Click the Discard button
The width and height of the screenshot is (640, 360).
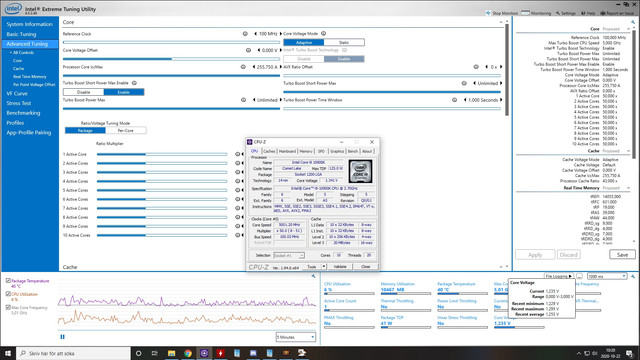tap(569, 255)
